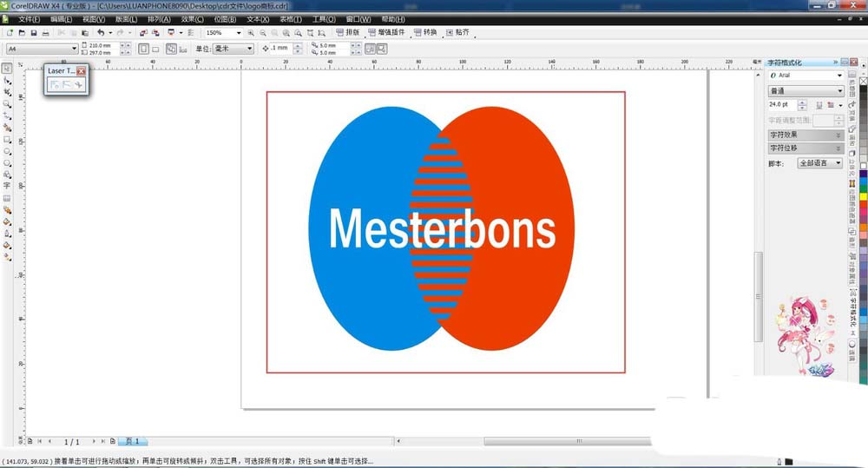Open the undo history dropdown arrow
This screenshot has height=468, width=868.
(x=109, y=33)
